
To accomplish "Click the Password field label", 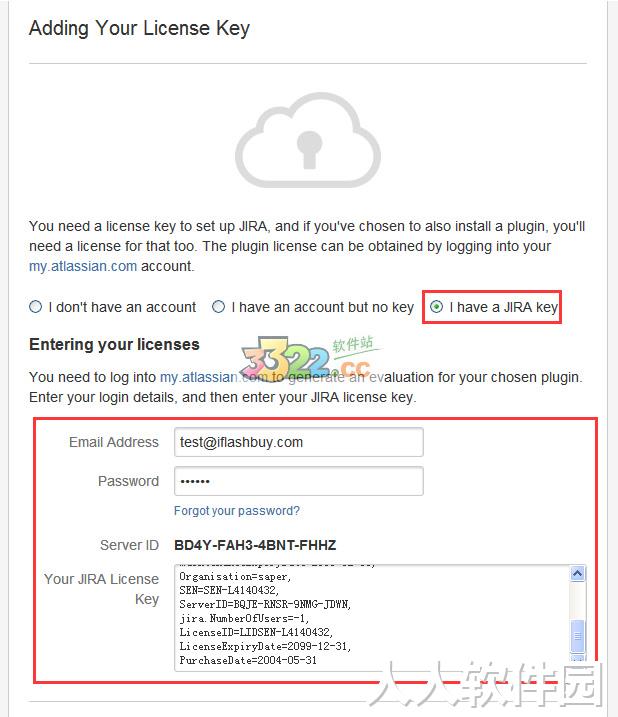I will click(x=128, y=481).
